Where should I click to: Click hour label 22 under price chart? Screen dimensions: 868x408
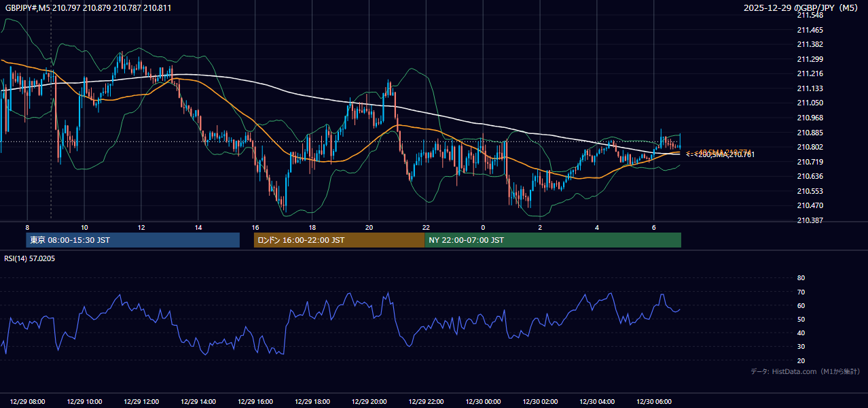(426, 227)
